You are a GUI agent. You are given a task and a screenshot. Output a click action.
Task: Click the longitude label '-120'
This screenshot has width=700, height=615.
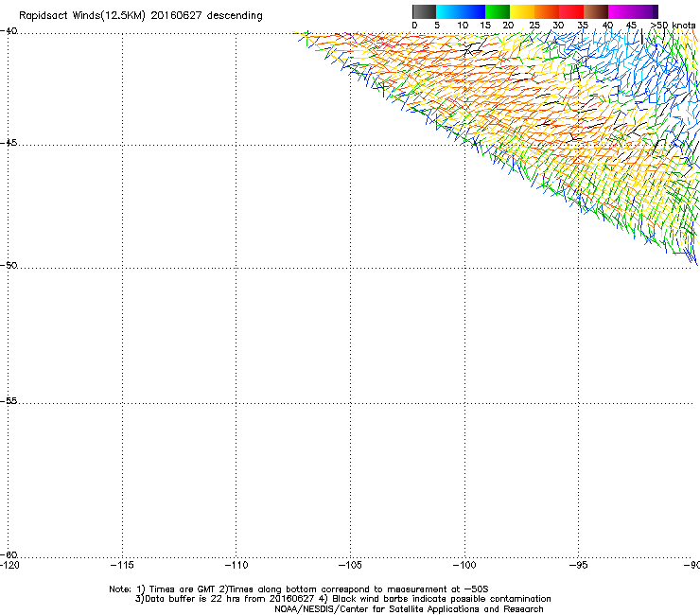pos(9,565)
